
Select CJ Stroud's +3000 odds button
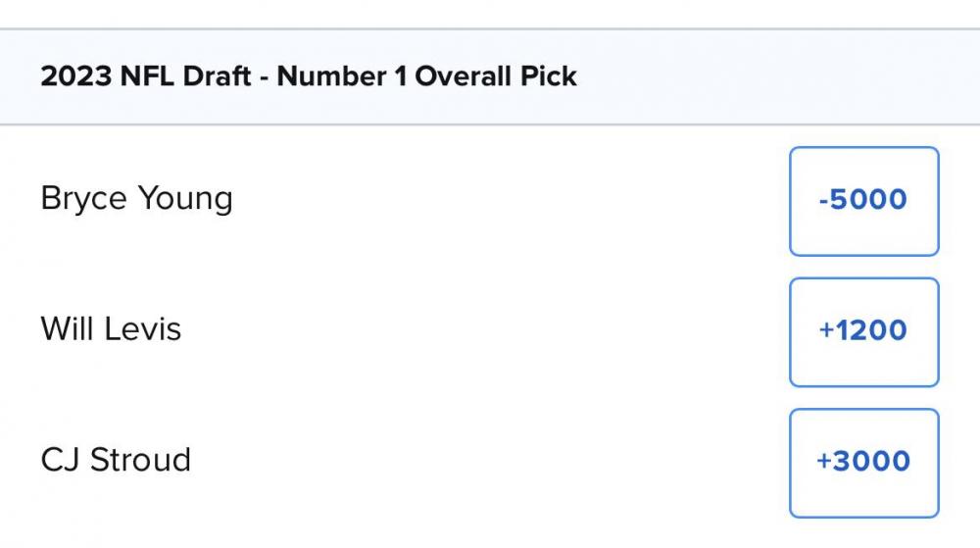[x=863, y=462]
